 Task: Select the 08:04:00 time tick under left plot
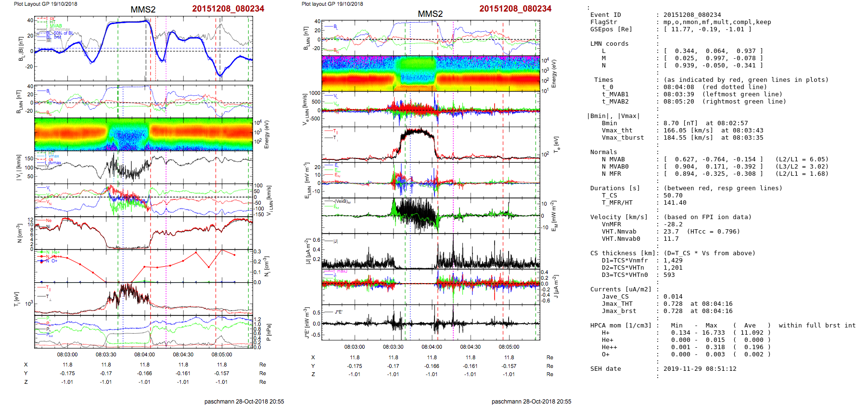pos(144,354)
